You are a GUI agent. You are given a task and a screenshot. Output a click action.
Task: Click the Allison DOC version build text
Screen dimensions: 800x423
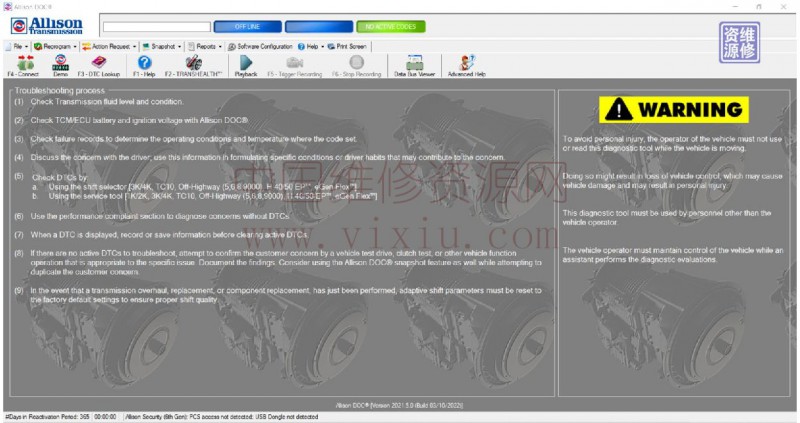point(399,405)
